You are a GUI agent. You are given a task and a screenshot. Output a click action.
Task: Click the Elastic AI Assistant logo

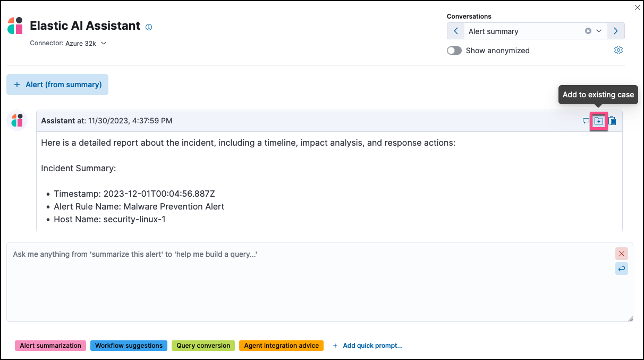tap(14, 26)
